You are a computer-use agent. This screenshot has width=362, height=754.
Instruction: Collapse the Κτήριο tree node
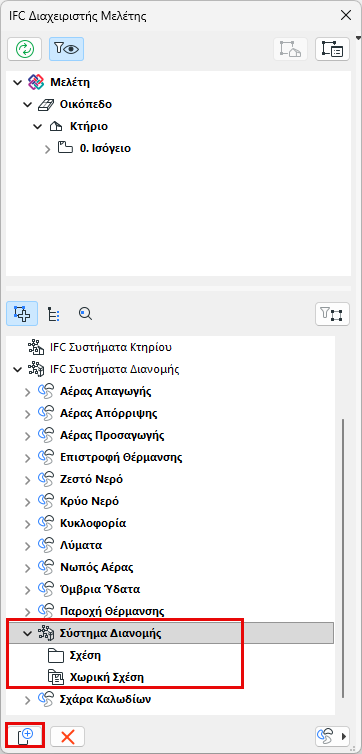37,126
